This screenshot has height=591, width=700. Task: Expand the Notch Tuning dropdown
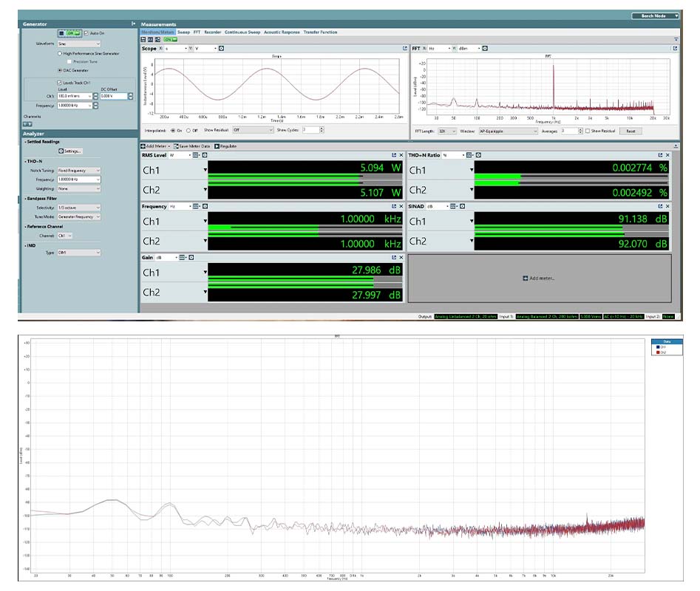click(x=78, y=171)
